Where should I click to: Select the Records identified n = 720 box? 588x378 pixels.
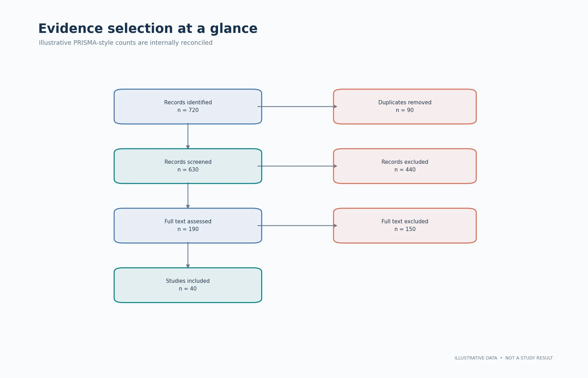(188, 106)
